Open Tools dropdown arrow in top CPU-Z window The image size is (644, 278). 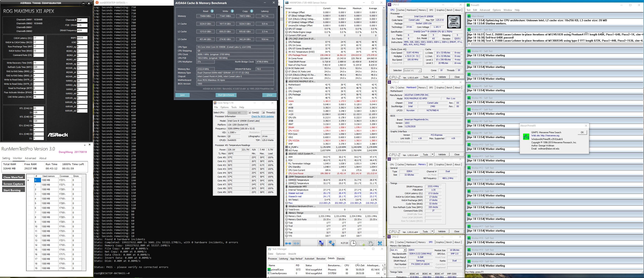[432, 77]
